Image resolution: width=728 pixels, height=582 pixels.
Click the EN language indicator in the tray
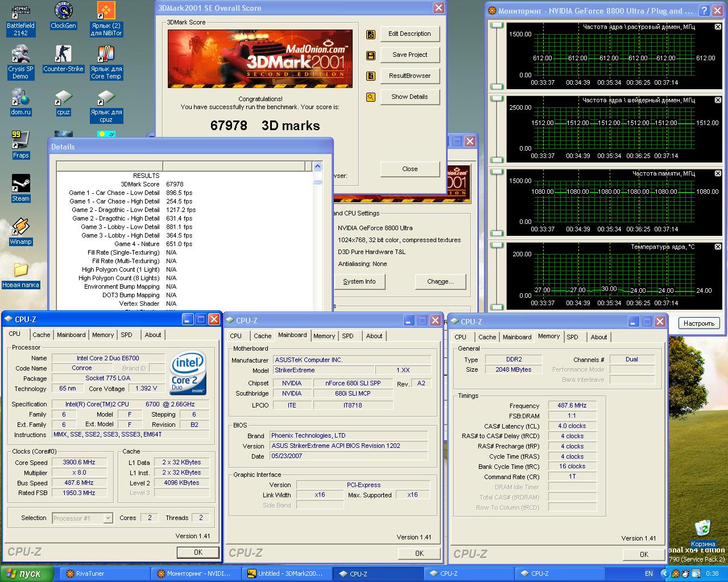[x=649, y=574]
